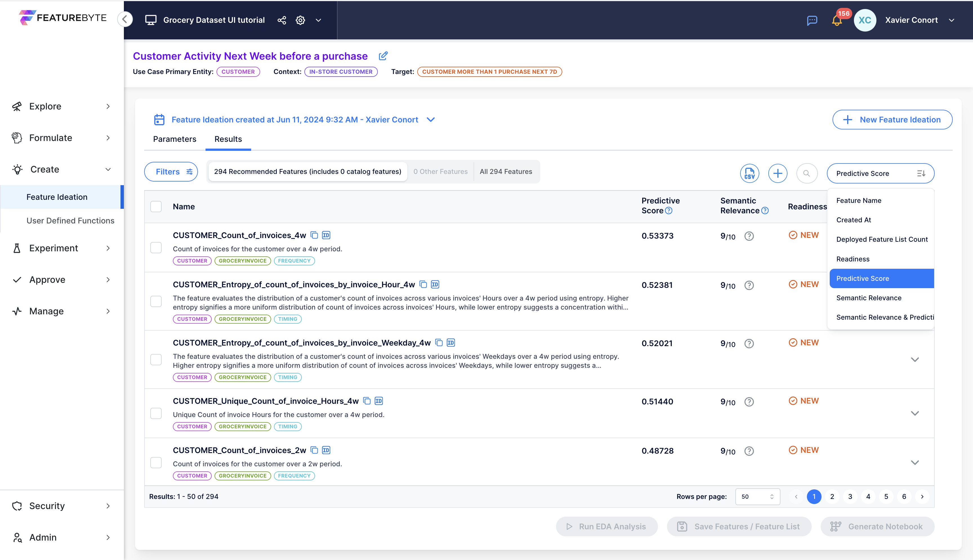
Task: Download features as CSV
Action: point(749,173)
